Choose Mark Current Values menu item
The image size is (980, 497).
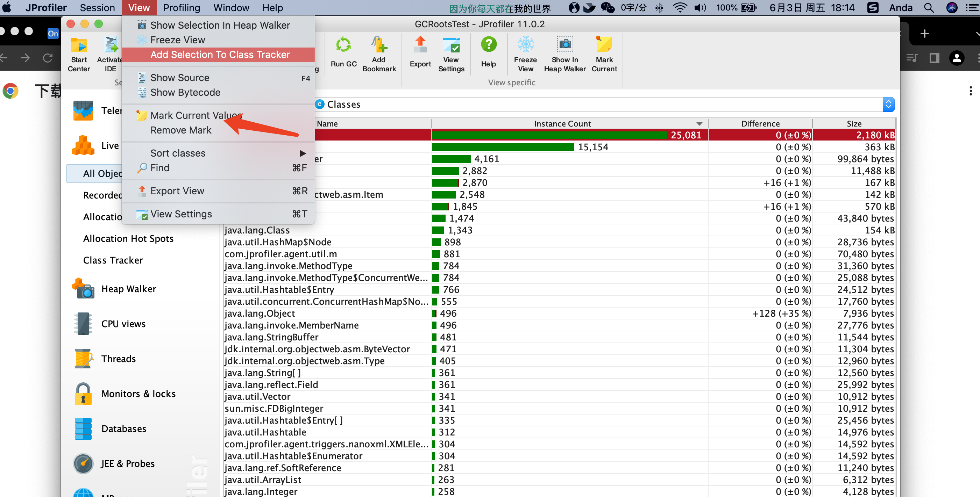click(218, 115)
